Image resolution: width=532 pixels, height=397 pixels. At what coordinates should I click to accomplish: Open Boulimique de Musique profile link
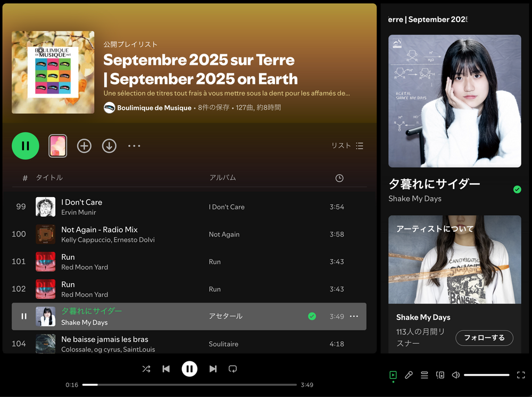click(154, 108)
